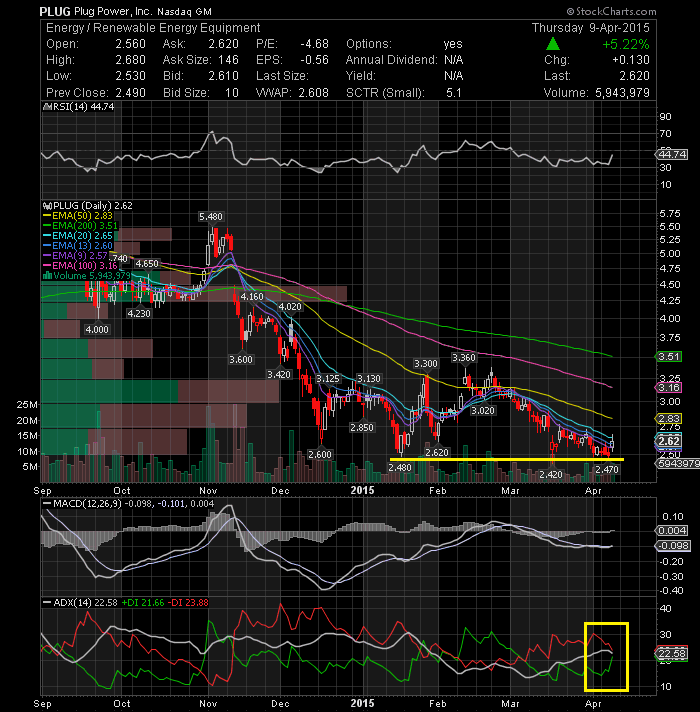
Task: Click the +5.22% percent change value
Action: [626, 44]
